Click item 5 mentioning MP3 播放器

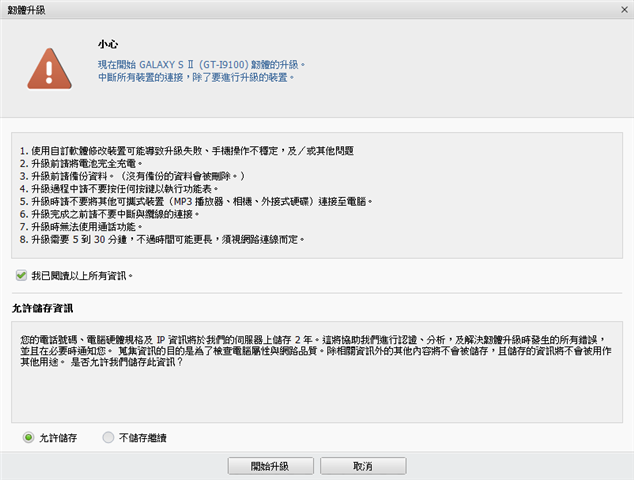pos(196,201)
